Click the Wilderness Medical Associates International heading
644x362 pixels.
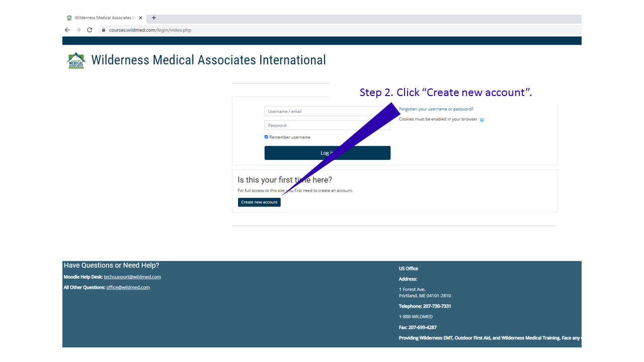208,60
